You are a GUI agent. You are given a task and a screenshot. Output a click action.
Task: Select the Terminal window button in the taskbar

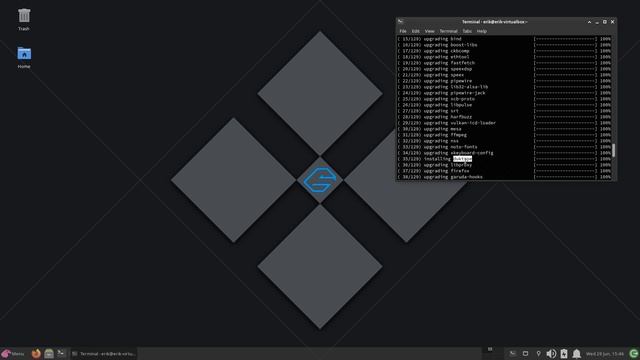(104, 353)
